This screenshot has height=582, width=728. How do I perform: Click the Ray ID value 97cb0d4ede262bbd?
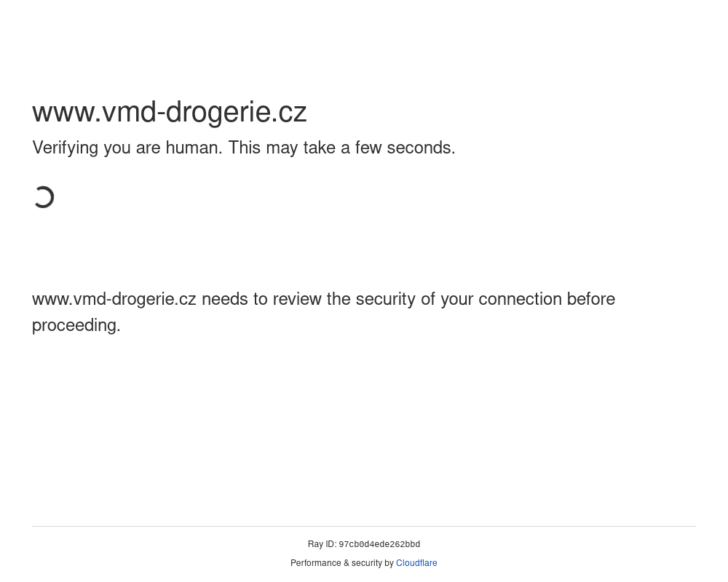379,545
